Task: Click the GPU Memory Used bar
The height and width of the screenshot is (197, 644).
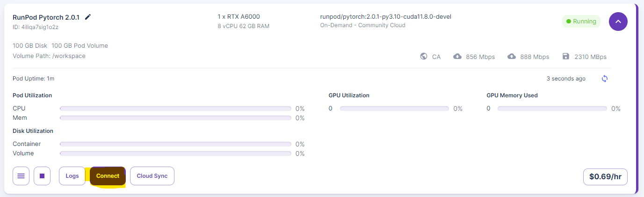Action: (x=552, y=109)
